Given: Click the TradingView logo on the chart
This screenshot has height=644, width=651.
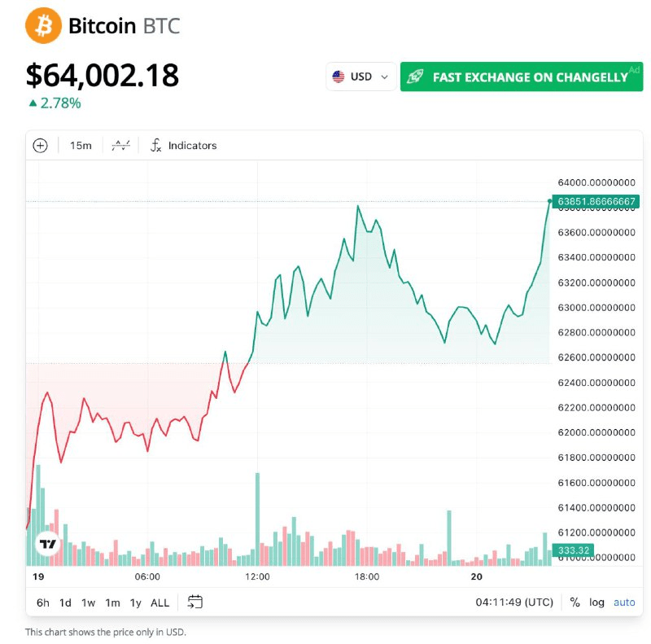Looking at the screenshot, I should pyautogui.click(x=48, y=544).
